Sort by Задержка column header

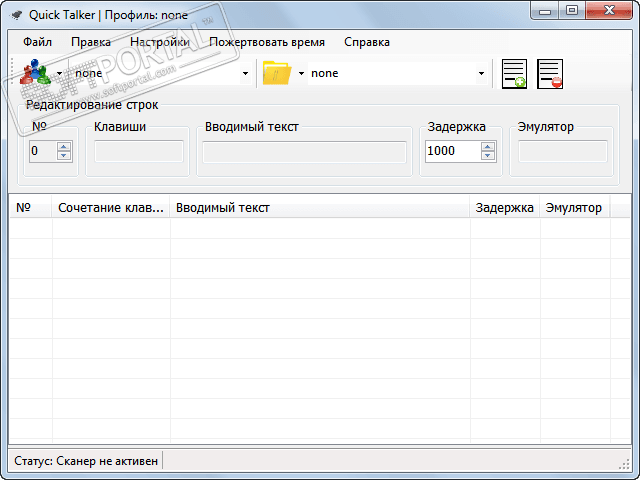click(504, 208)
